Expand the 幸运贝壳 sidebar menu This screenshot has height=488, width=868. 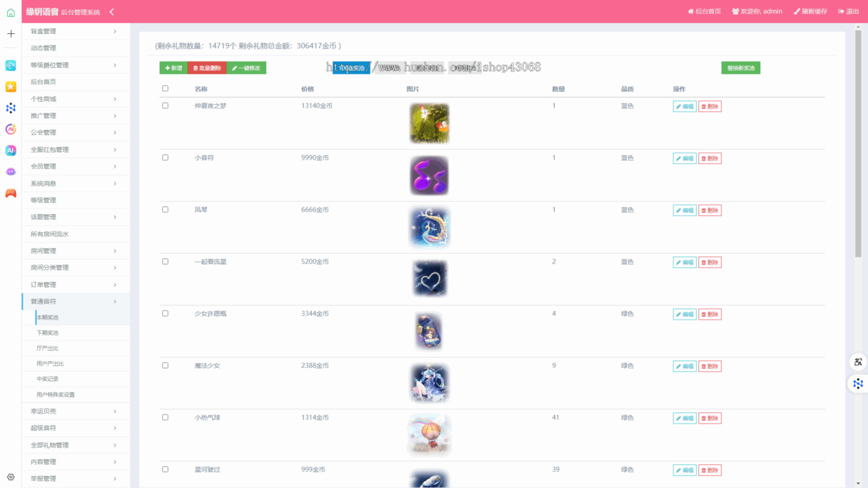point(76,411)
